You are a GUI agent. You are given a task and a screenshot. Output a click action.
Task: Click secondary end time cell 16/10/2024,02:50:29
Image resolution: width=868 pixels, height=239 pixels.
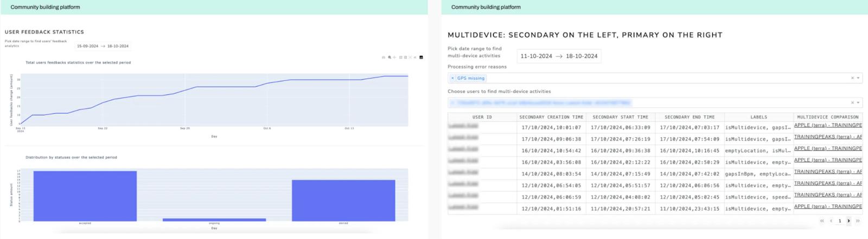(690, 163)
